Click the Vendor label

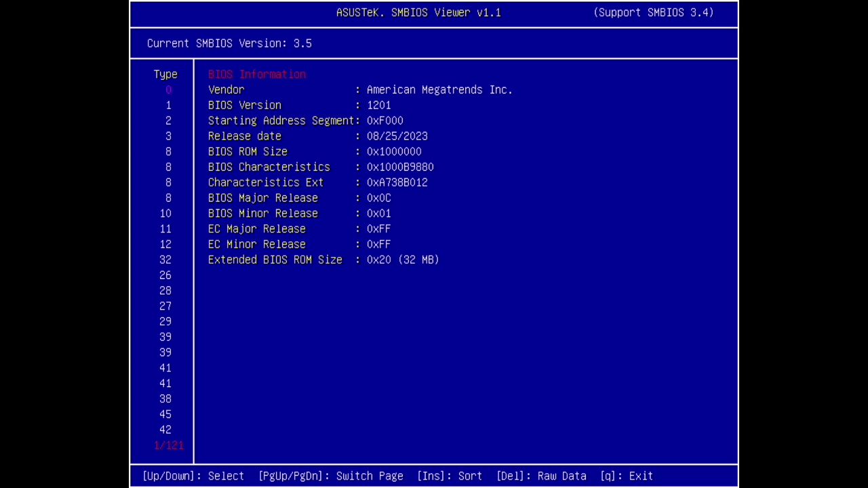click(x=226, y=89)
